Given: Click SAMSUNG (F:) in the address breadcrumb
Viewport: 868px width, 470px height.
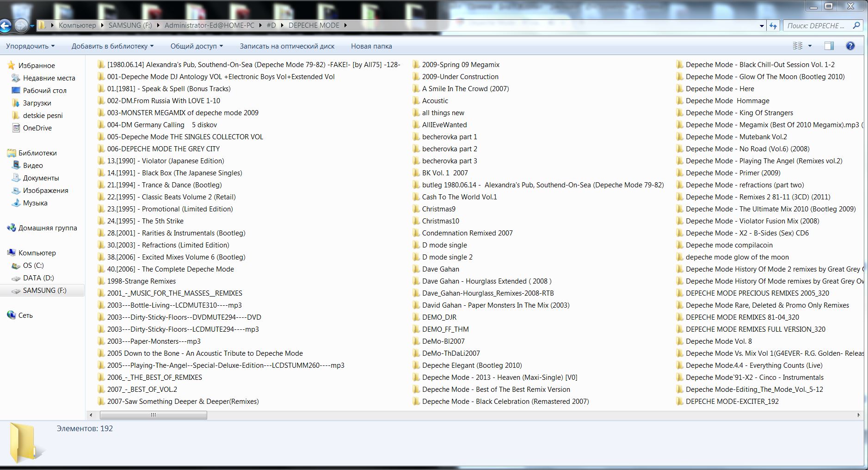Looking at the screenshot, I should point(130,25).
